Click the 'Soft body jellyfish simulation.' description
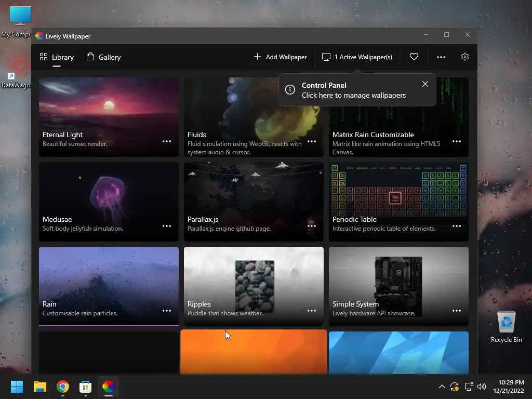Viewport: 532px width, 399px height. pos(83,229)
